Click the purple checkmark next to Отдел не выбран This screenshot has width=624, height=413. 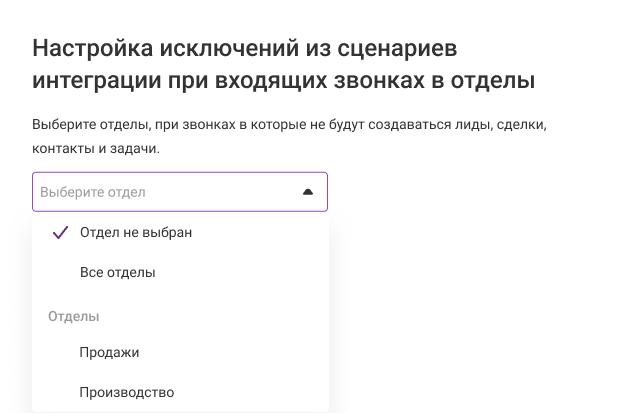(x=60, y=232)
